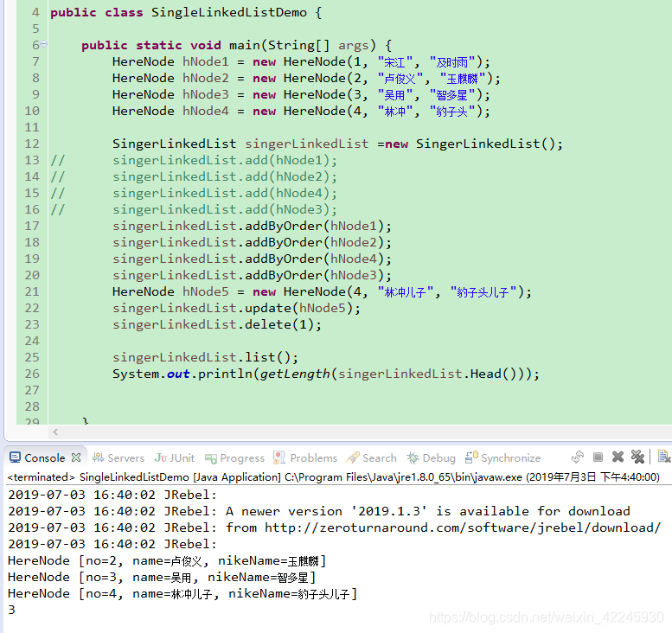Click the Clear Console document icon
This screenshot has width=672, height=633.
coord(664,457)
